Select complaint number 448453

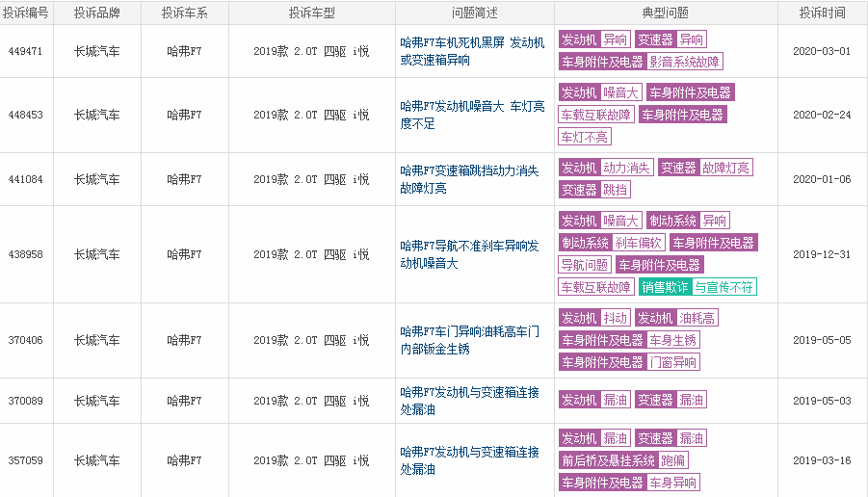(25, 116)
